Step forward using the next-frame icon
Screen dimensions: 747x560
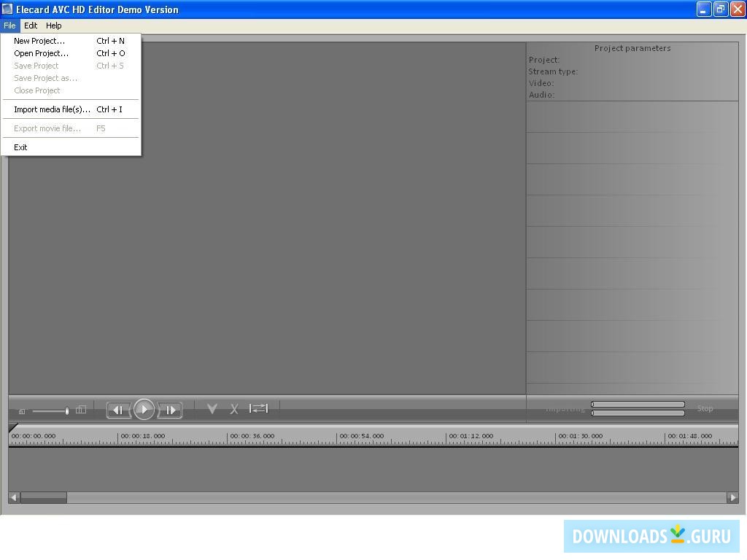click(170, 409)
